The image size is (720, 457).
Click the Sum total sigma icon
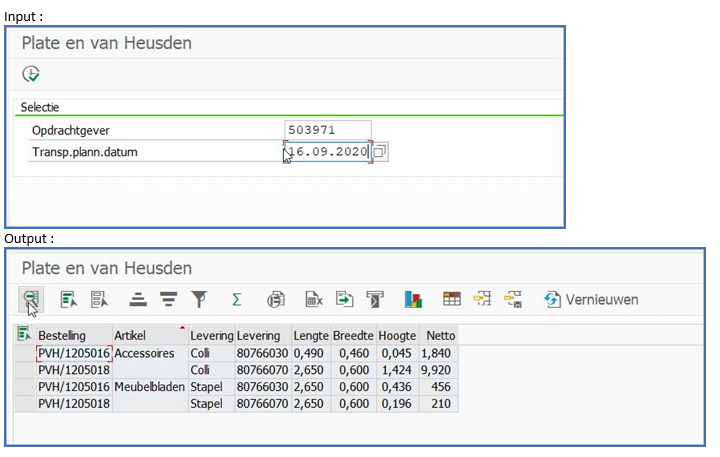pyautogui.click(x=236, y=300)
